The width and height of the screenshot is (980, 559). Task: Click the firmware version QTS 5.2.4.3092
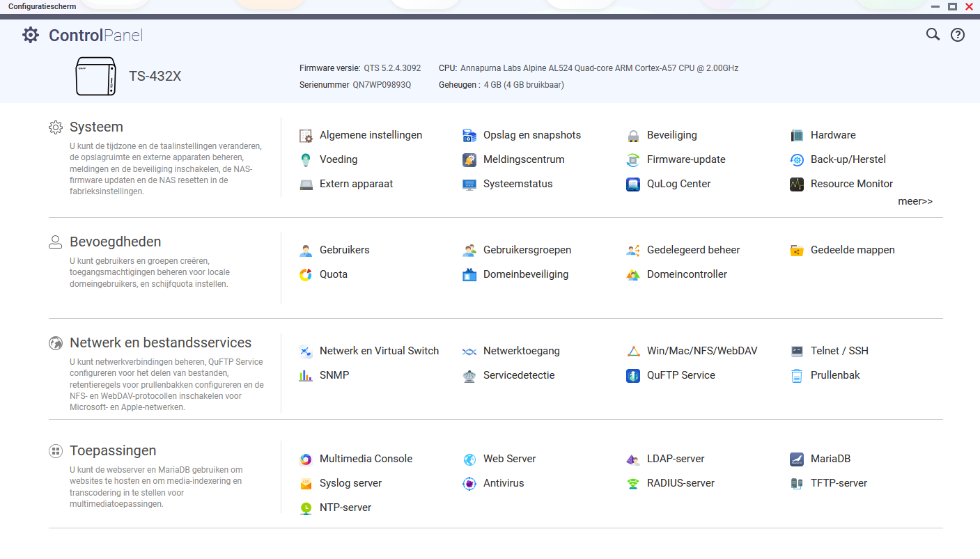point(392,68)
